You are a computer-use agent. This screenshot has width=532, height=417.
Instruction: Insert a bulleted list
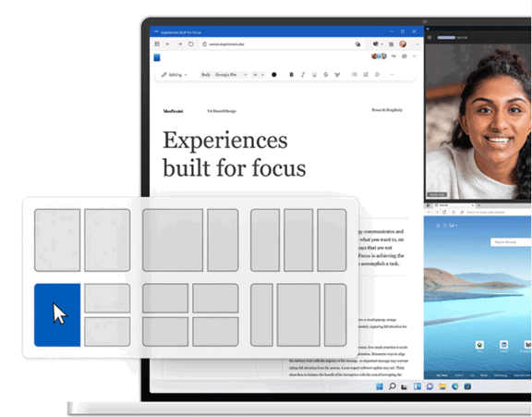click(x=355, y=75)
